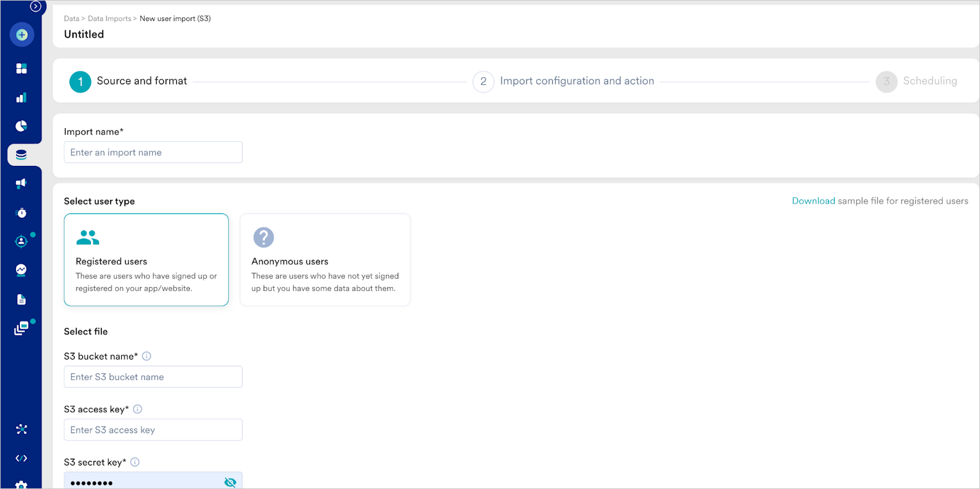Click the blue plus create button
This screenshot has width=980, height=489.
tap(22, 35)
